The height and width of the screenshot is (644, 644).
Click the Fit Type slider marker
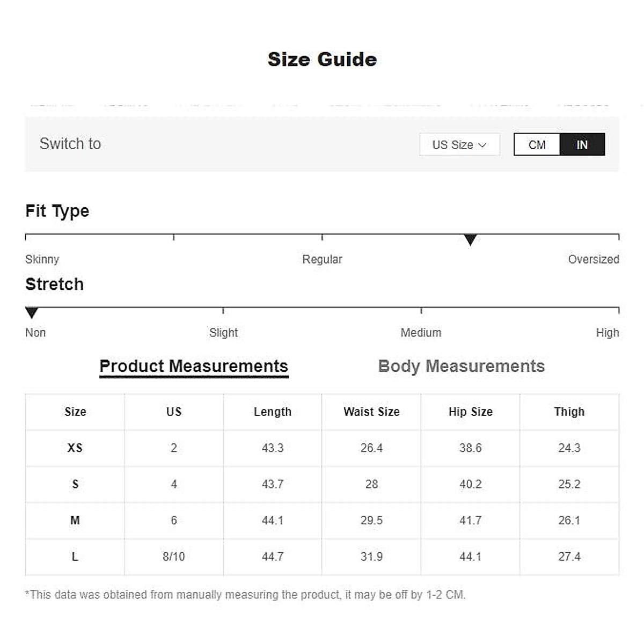tap(470, 240)
